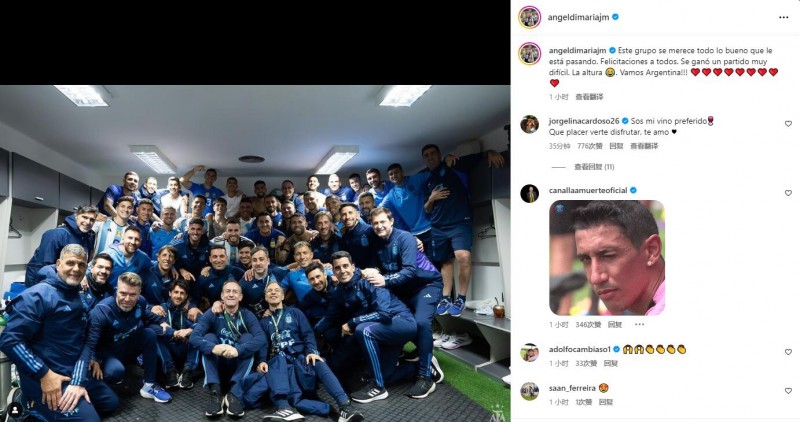
Task: Like adolfocambiaso1's comment with the heart icon
Action: tap(788, 352)
